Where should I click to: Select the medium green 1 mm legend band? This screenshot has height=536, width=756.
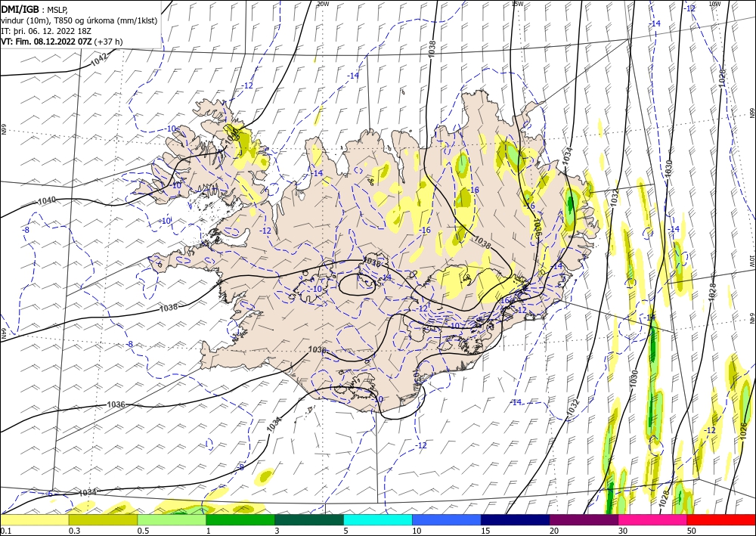tap(240, 519)
